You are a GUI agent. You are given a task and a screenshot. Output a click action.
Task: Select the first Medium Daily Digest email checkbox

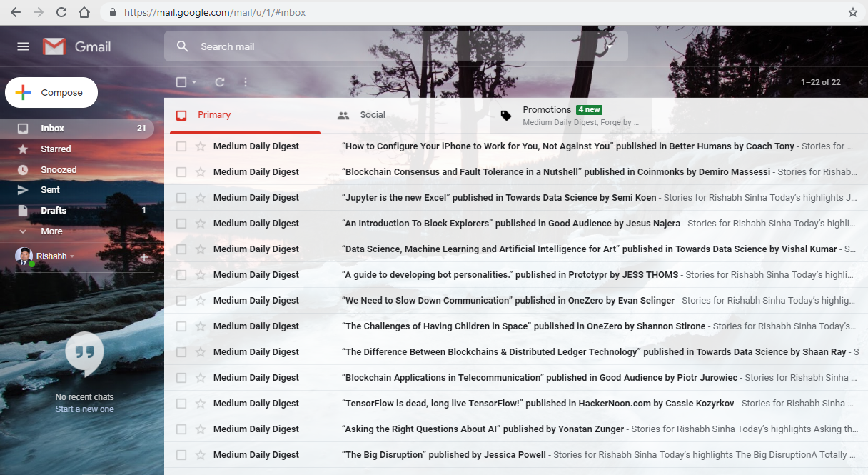click(181, 146)
